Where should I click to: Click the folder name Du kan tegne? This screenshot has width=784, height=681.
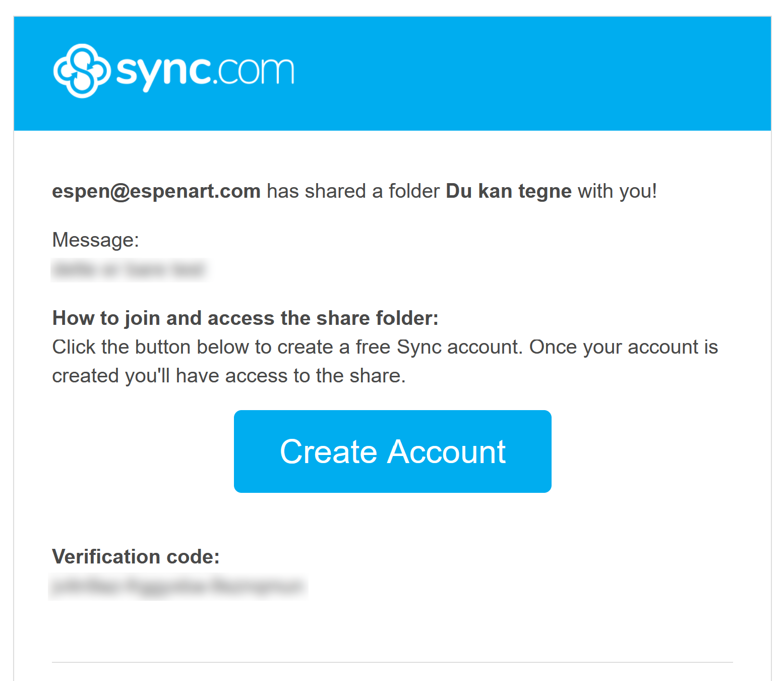509,192
